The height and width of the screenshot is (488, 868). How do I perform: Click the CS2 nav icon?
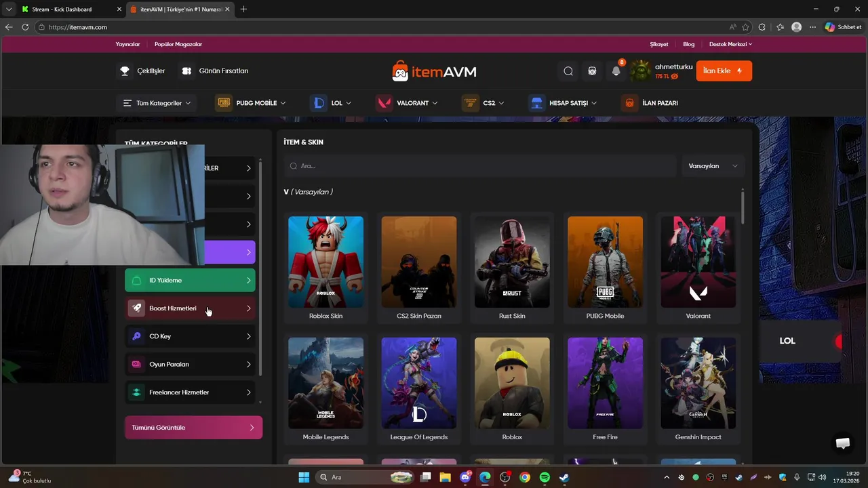[470, 103]
